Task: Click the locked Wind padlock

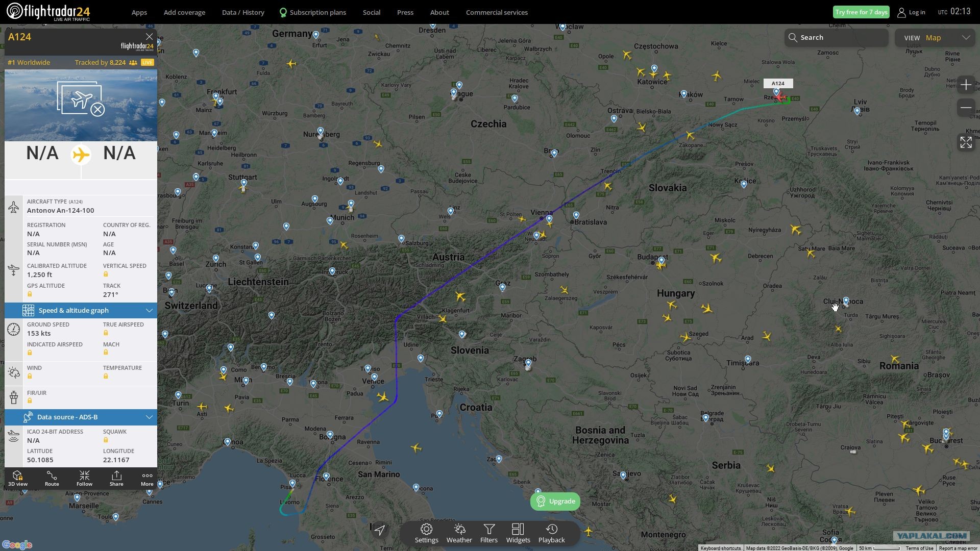Action: pos(30,377)
